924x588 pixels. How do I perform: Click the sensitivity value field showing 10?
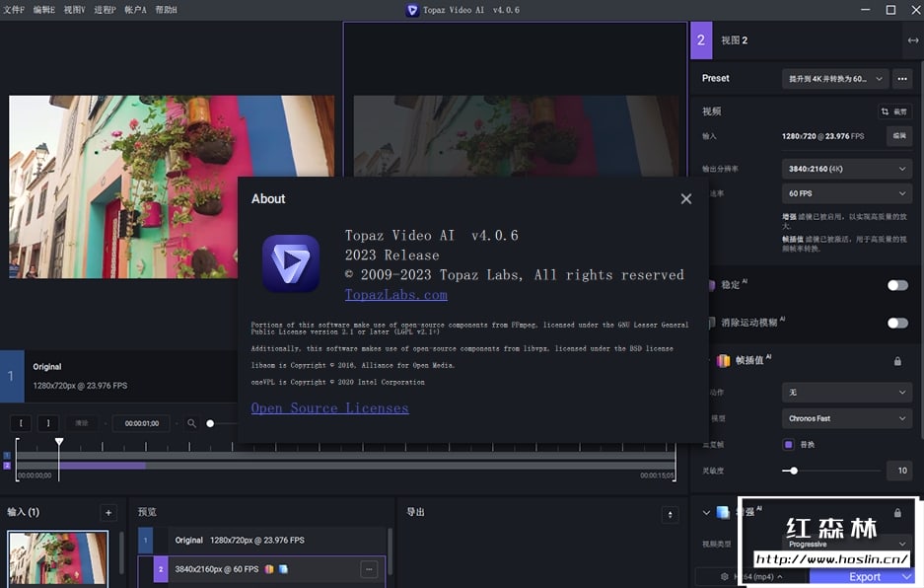899,470
